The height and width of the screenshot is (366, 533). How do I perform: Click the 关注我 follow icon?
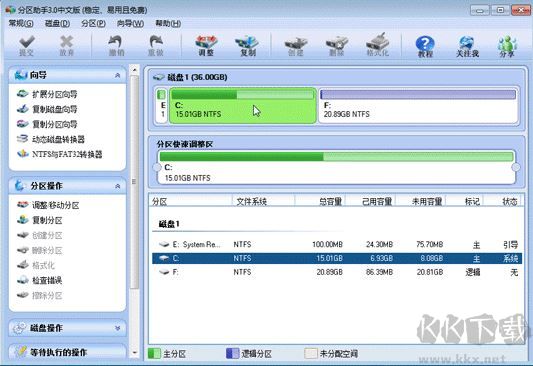(x=467, y=46)
